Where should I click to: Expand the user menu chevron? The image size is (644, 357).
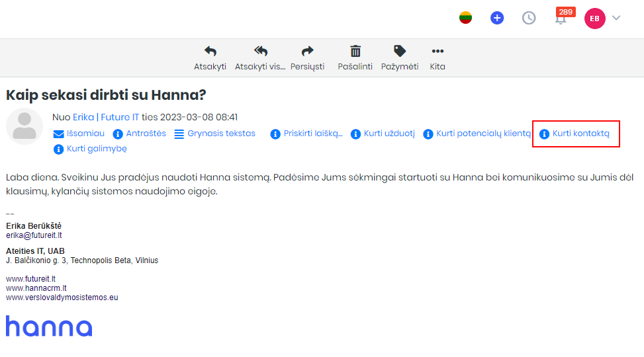[616, 18]
